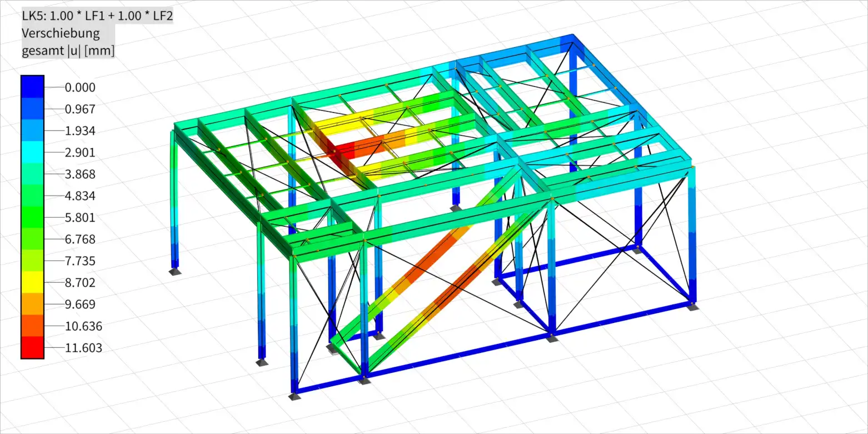Click the LK5 load combination label

97,16
